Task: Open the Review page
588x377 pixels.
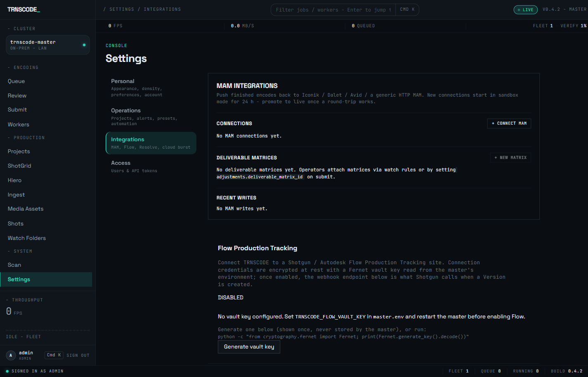Action: (x=17, y=96)
